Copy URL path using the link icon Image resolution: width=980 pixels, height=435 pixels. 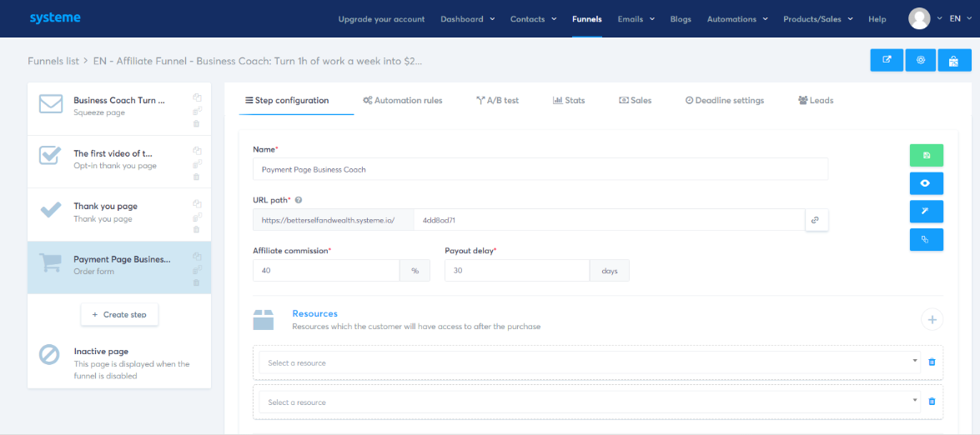[x=816, y=220]
